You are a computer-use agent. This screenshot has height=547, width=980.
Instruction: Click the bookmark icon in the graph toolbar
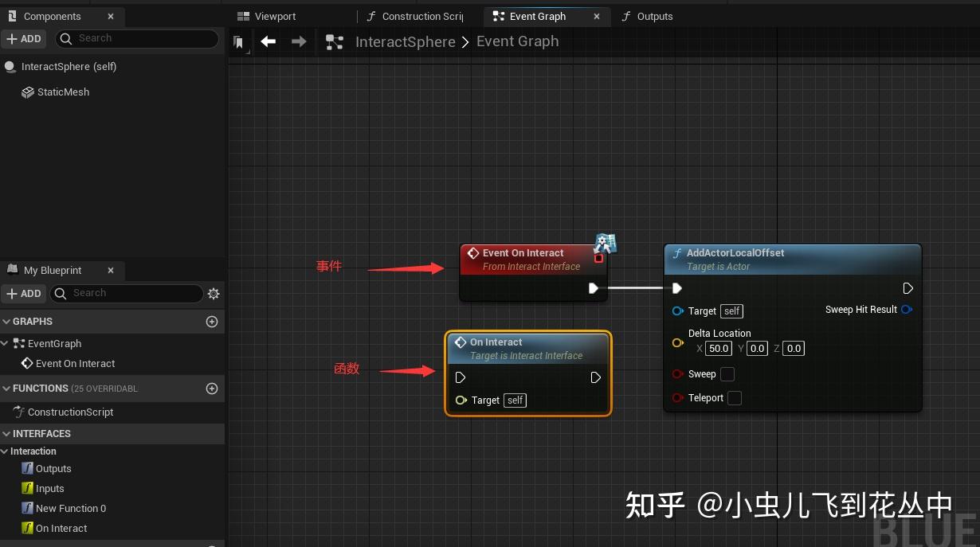[239, 41]
